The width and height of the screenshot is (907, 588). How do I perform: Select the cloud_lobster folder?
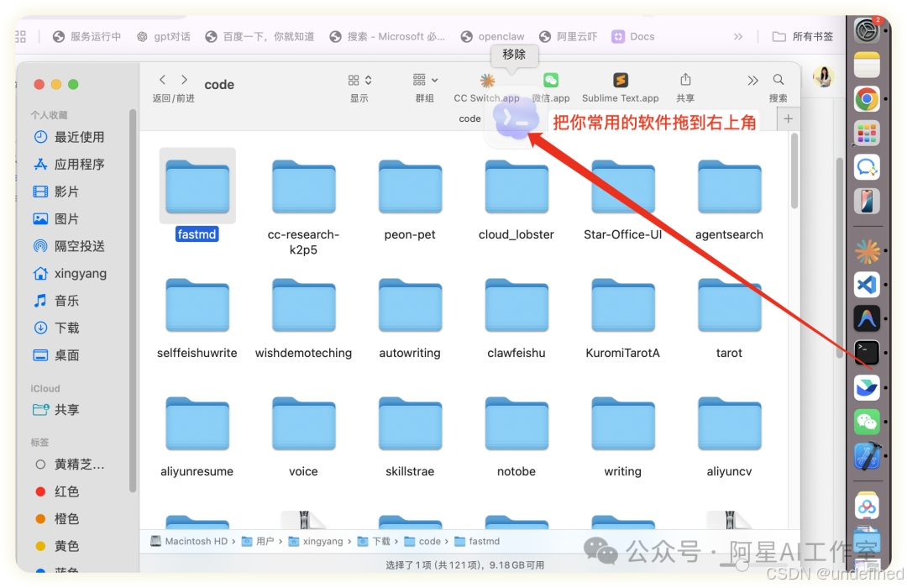pyautogui.click(x=516, y=186)
